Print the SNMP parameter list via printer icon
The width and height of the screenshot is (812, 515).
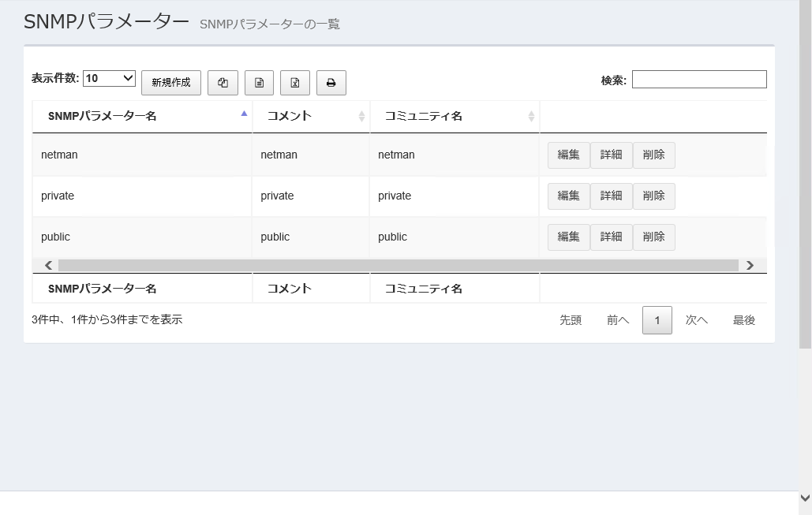tap(331, 82)
